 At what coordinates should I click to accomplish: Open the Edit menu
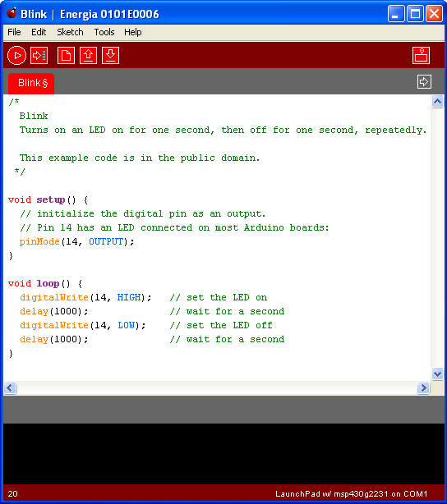pos(39,32)
